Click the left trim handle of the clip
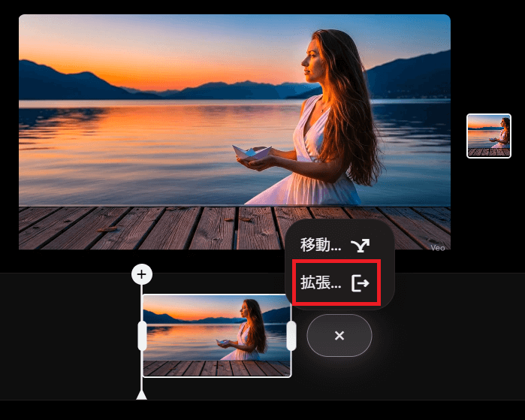This screenshot has width=525, height=420. [142, 336]
